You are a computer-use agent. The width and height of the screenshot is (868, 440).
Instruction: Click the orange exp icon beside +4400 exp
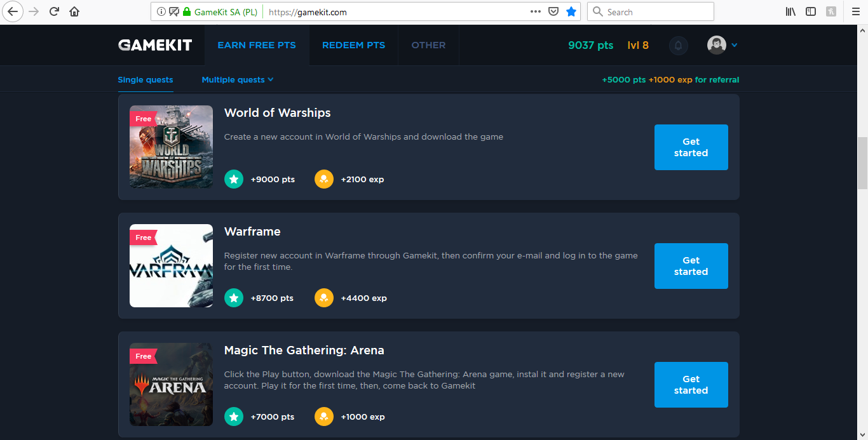tap(324, 298)
